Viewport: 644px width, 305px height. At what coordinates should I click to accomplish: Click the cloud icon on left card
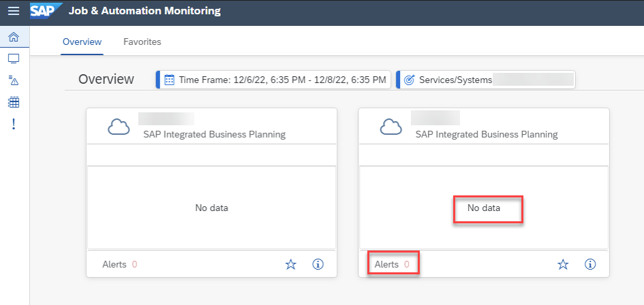point(119,127)
